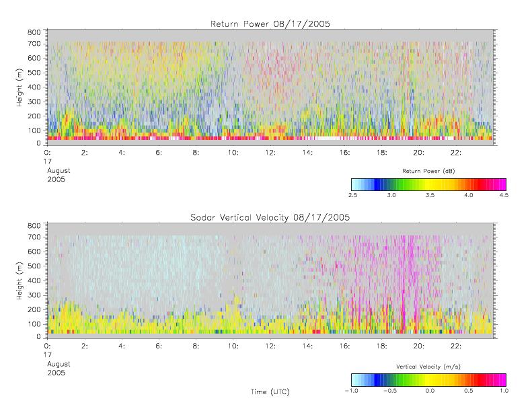Click the 3.5 tick on Return Power color bar
Screen dimensions: 532x411
coord(430,195)
